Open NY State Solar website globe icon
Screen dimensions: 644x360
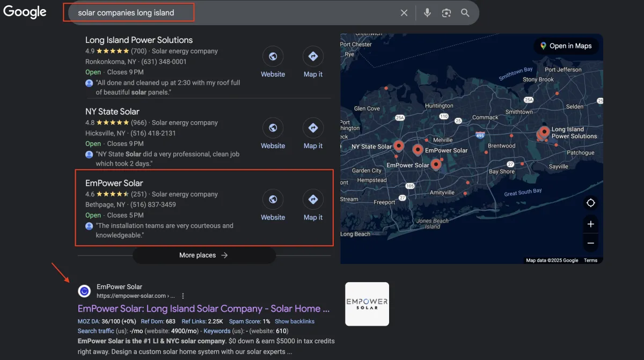point(273,128)
